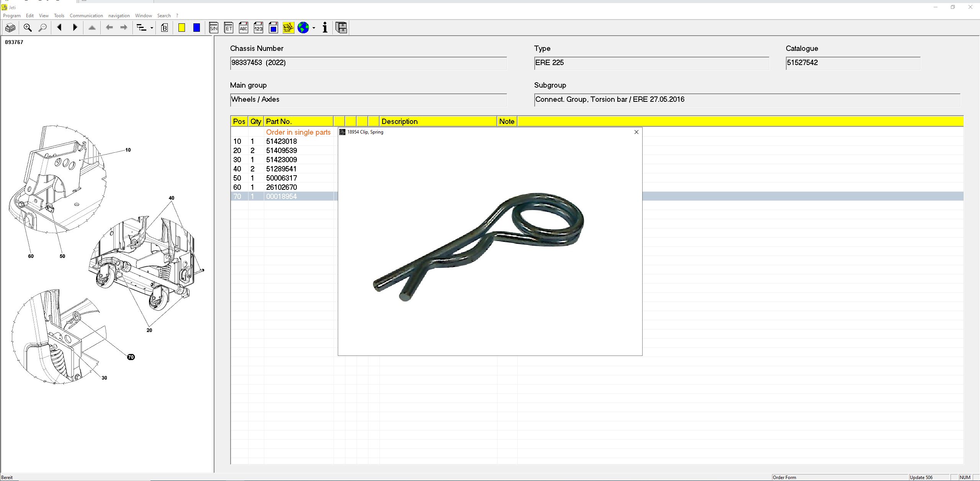
Task: Open the View menu
Action: coord(44,16)
